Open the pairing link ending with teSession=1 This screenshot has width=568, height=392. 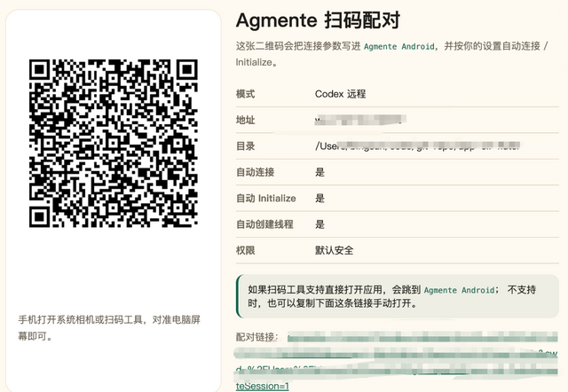coord(397,361)
